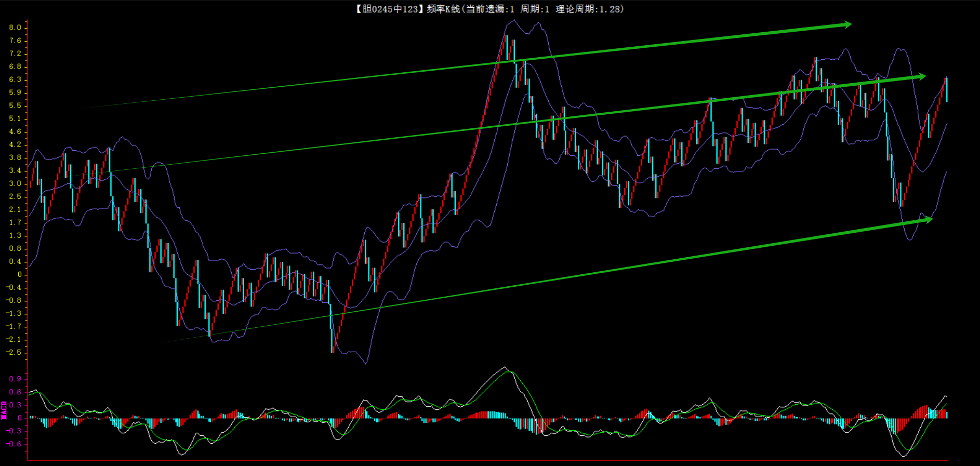
Task: Click the bottom green trendline arrowhead
Action: pyautogui.click(x=928, y=220)
